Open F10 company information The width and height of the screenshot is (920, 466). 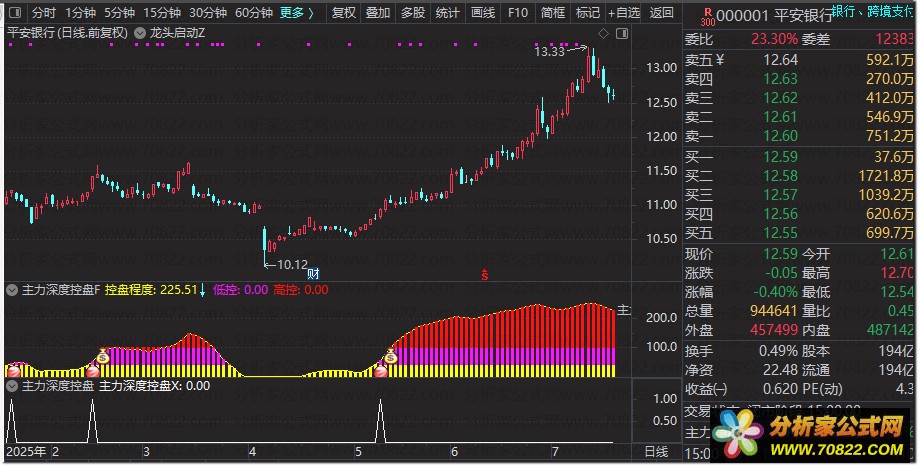pos(518,12)
